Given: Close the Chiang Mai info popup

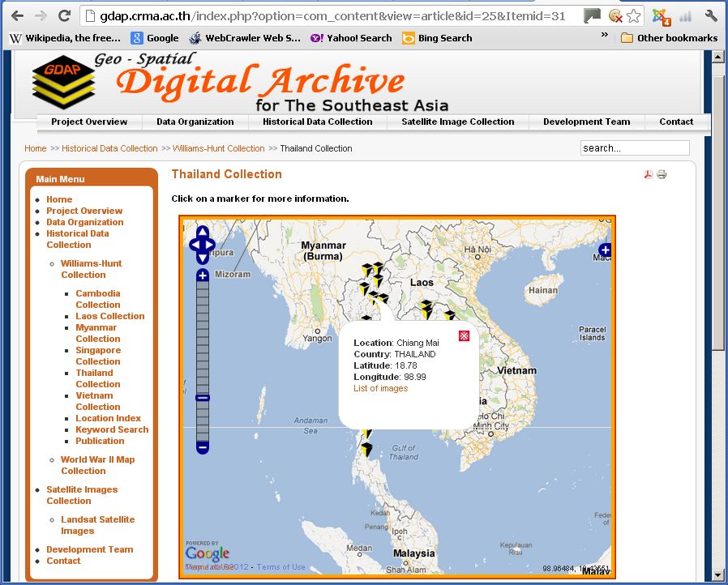Looking at the screenshot, I should pos(464,335).
